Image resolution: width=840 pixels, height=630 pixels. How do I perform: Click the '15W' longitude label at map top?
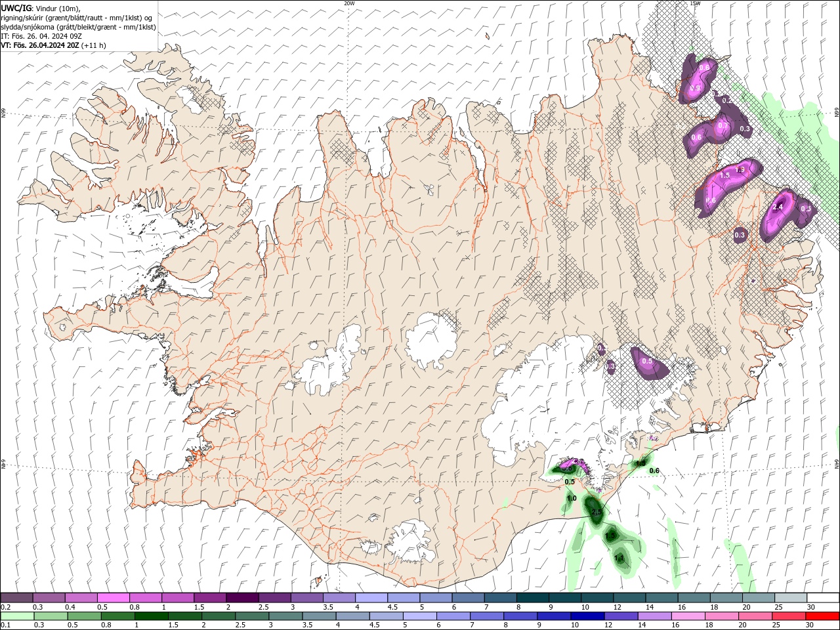pyautogui.click(x=695, y=3)
